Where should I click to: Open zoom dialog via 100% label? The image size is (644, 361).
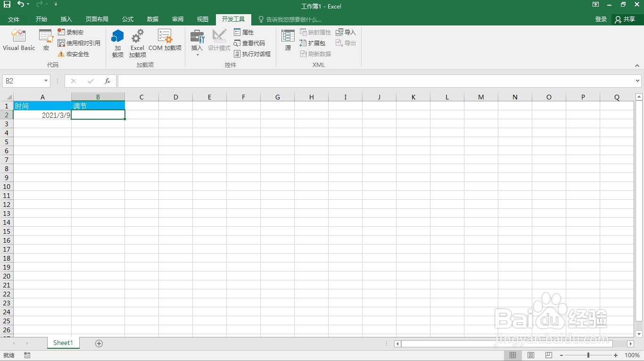click(632, 355)
